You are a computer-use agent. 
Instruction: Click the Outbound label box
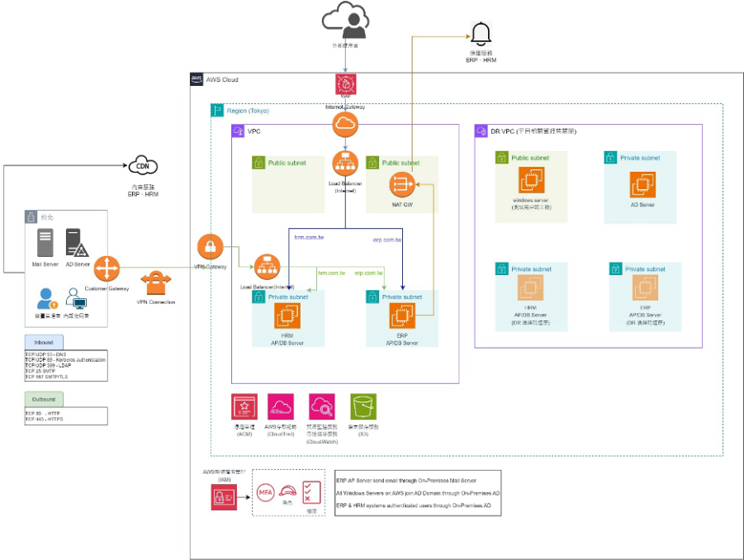point(44,399)
